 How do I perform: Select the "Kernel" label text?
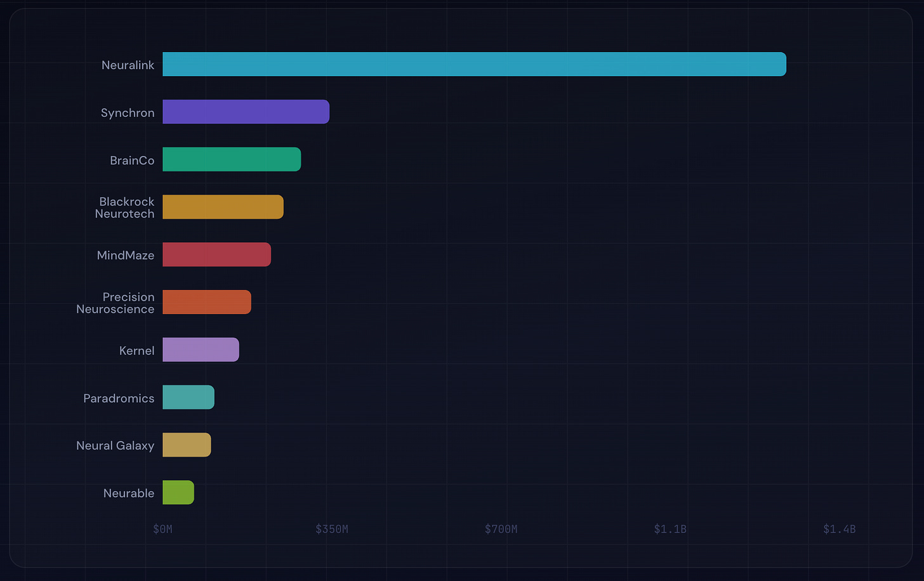click(x=136, y=350)
